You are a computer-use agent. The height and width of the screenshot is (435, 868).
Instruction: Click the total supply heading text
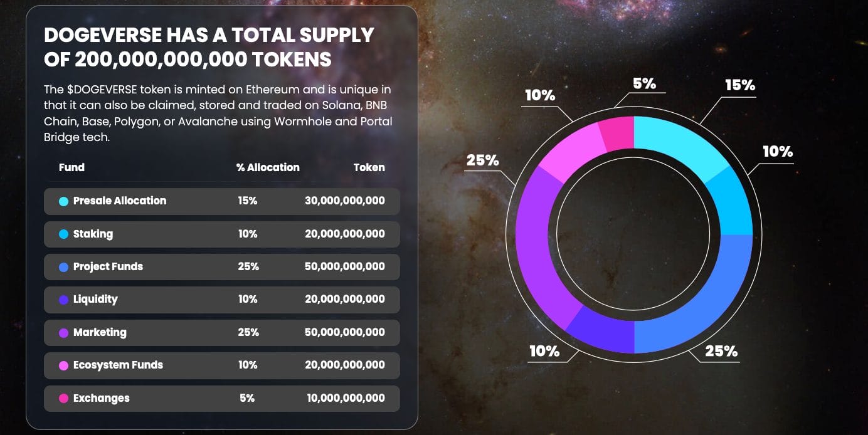209,47
